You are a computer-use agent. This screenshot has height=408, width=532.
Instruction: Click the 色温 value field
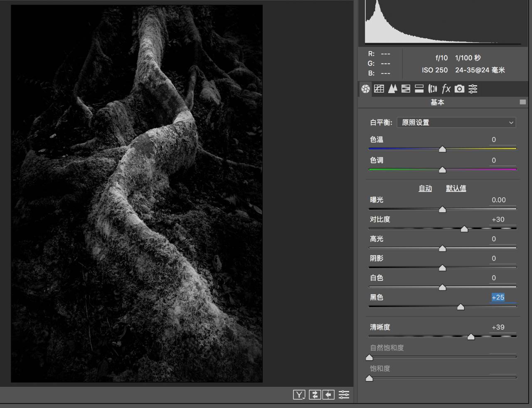click(x=502, y=140)
